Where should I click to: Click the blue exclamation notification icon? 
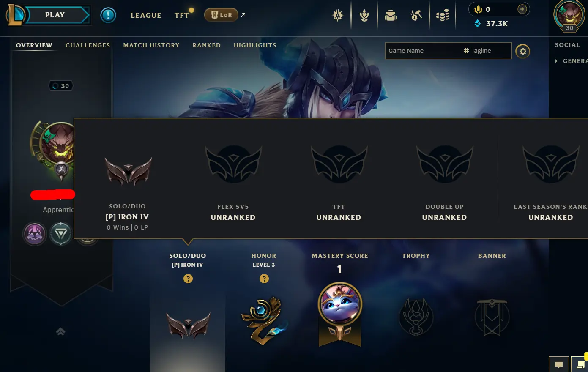coord(108,16)
